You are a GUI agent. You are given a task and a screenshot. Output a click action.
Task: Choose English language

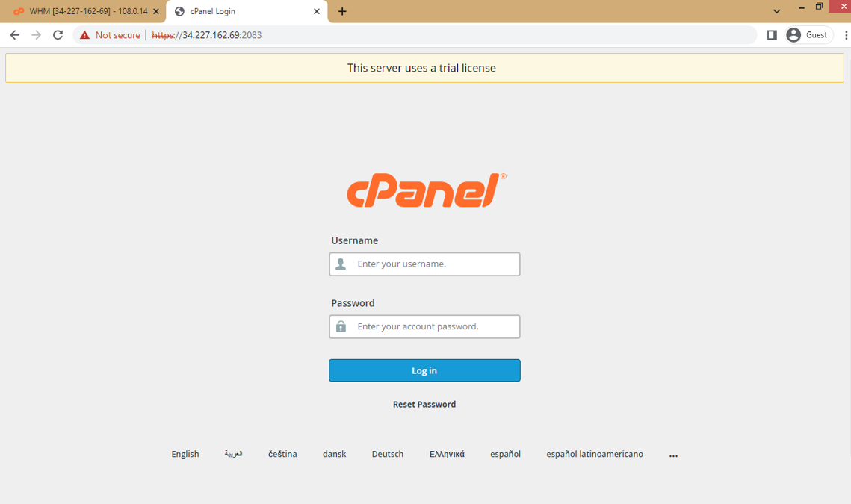click(185, 454)
